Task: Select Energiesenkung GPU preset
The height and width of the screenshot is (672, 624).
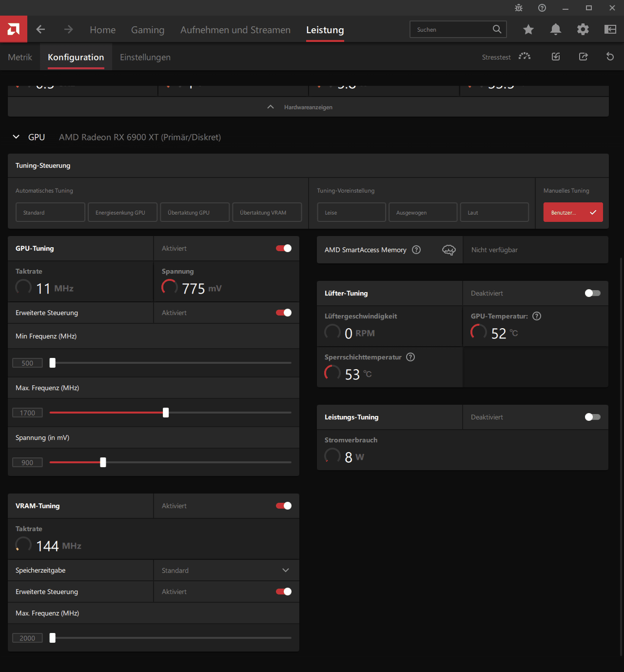Action: (x=122, y=212)
